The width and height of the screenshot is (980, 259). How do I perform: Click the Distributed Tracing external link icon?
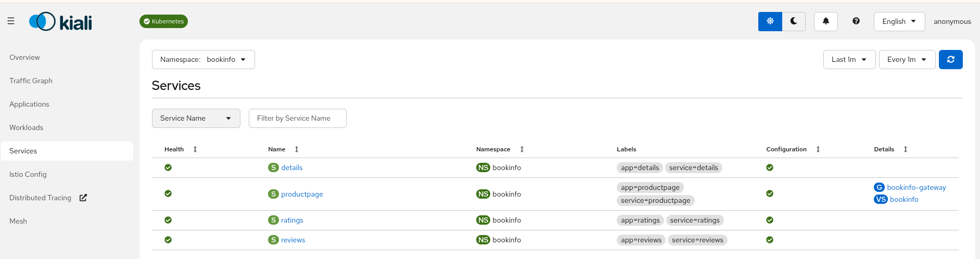coord(83,198)
